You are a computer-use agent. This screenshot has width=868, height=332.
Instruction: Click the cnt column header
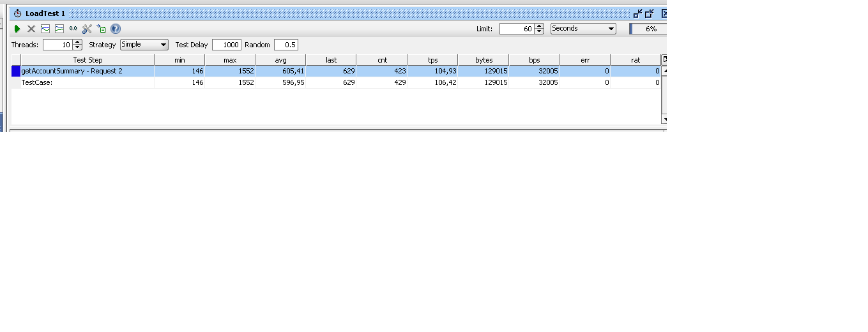[382, 60]
